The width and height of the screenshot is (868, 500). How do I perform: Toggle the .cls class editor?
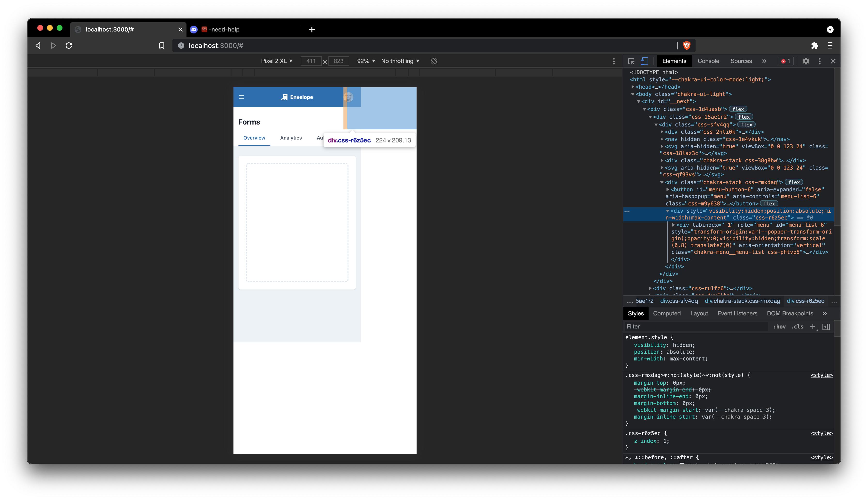click(x=798, y=327)
